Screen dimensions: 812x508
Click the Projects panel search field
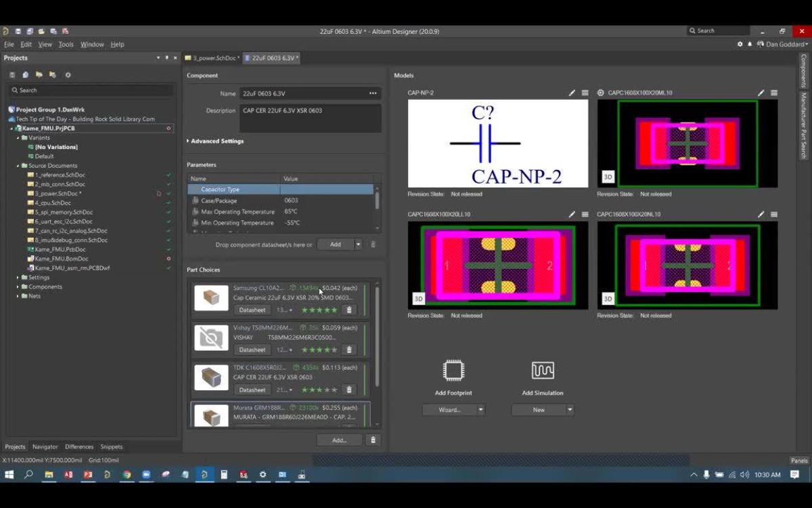point(91,90)
